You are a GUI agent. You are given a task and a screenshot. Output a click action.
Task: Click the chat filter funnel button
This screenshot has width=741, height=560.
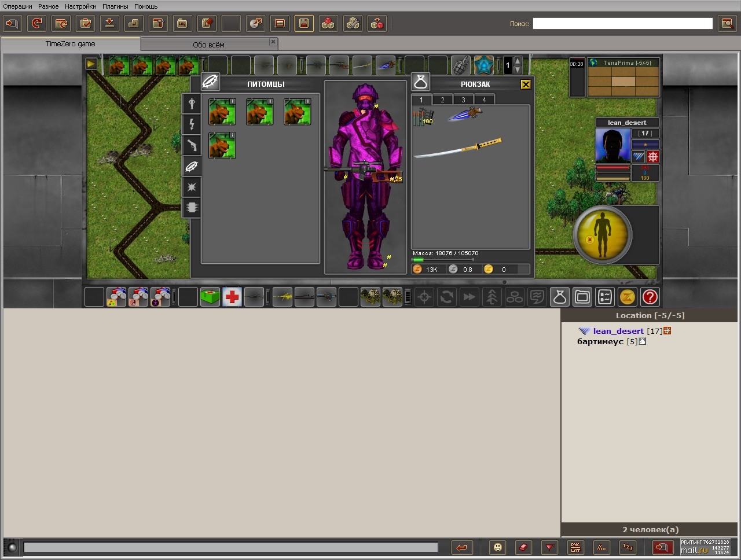(549, 547)
